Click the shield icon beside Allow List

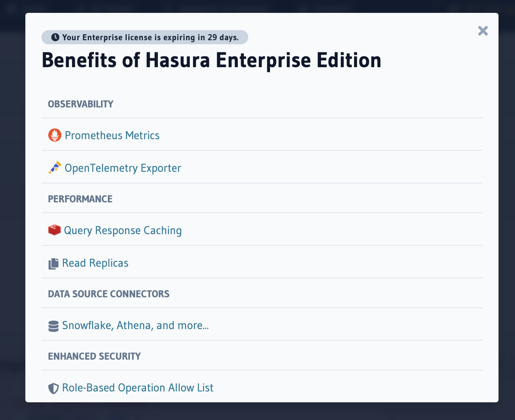[54, 388]
